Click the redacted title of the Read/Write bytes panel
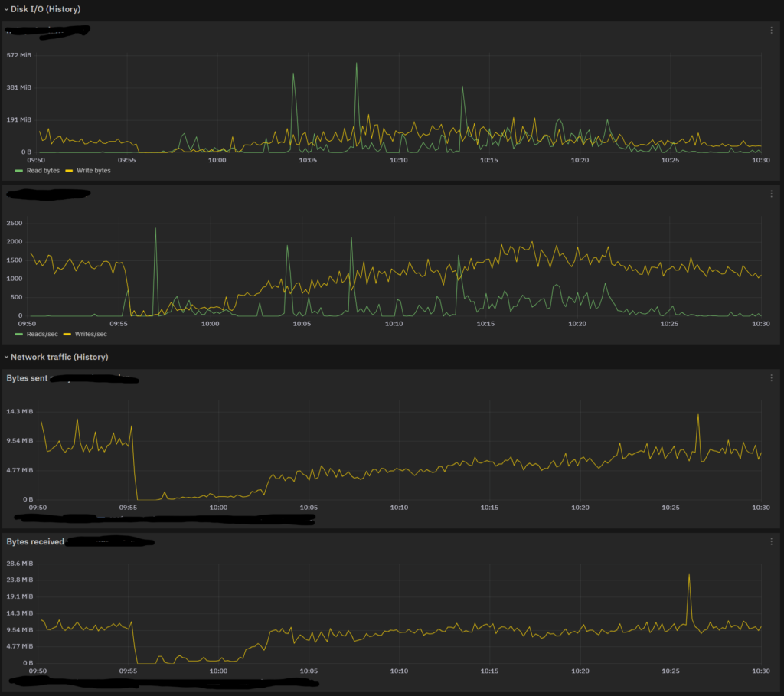This screenshot has height=696, width=784. pos(47,31)
